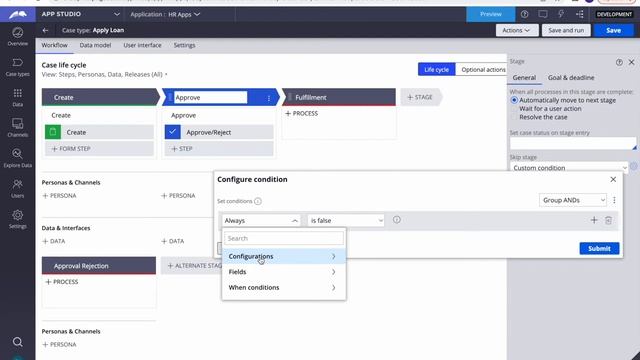
Task: Click info icon next to is false dropdown
Action: pos(396,220)
